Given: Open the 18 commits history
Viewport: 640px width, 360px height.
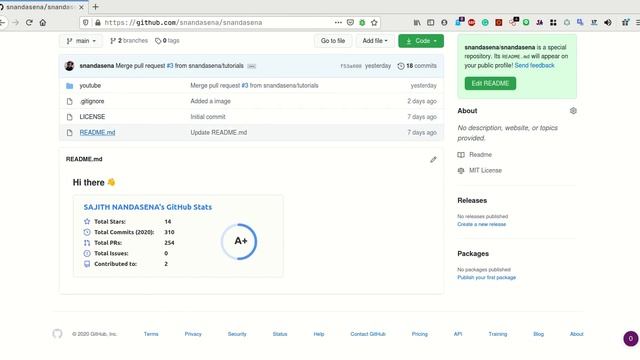Looking at the screenshot, I should click(417, 66).
